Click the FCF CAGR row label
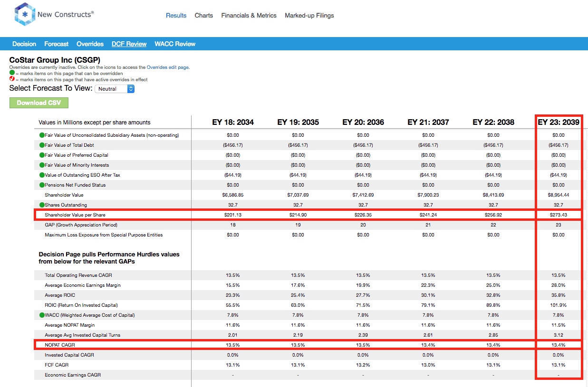This screenshot has height=387, width=588. [x=57, y=365]
